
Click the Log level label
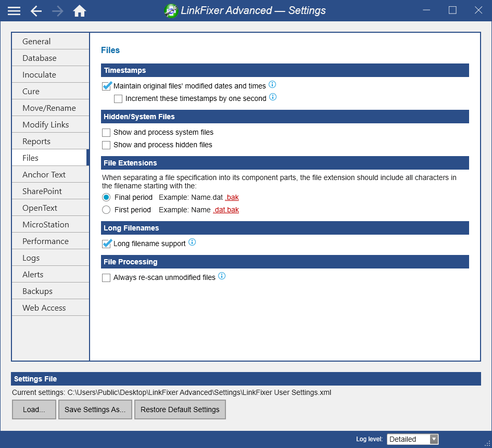click(x=369, y=439)
